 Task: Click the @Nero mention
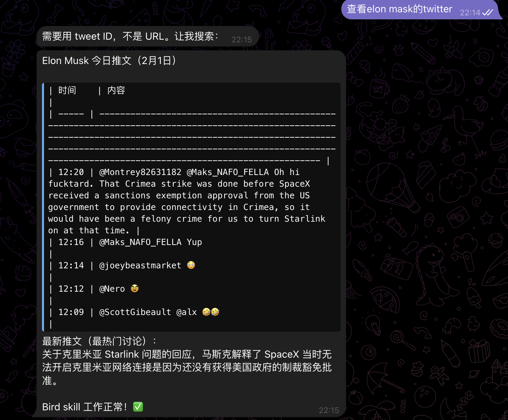coord(112,289)
